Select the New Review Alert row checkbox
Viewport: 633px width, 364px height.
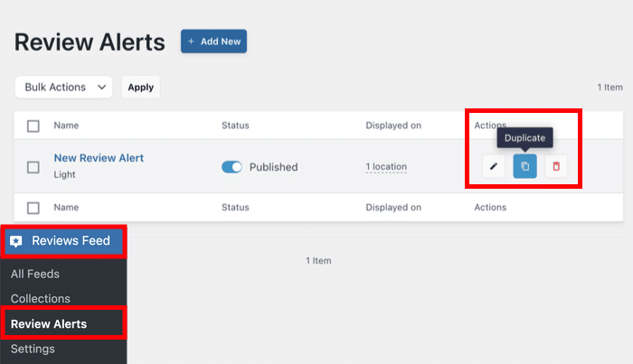[33, 167]
